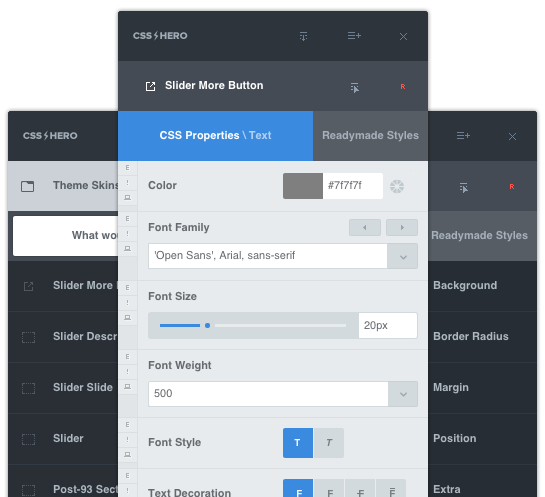Image resolution: width=545 pixels, height=497 pixels.
Task: Select Slider Descr element in back window list
Action: tap(63, 337)
